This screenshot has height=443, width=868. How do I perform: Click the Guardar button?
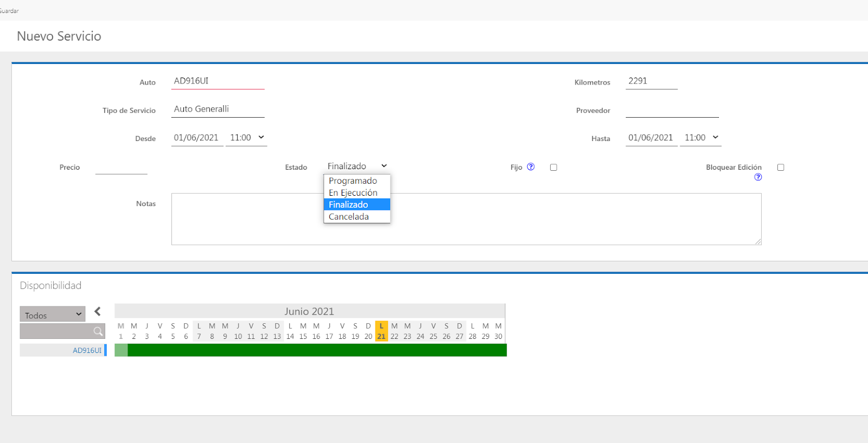[x=9, y=11]
